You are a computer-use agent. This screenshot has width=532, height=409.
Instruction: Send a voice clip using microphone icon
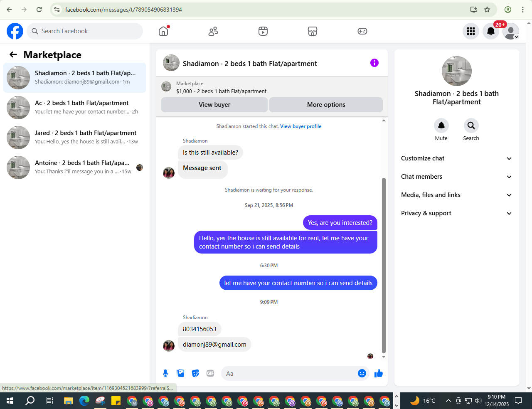pos(165,373)
